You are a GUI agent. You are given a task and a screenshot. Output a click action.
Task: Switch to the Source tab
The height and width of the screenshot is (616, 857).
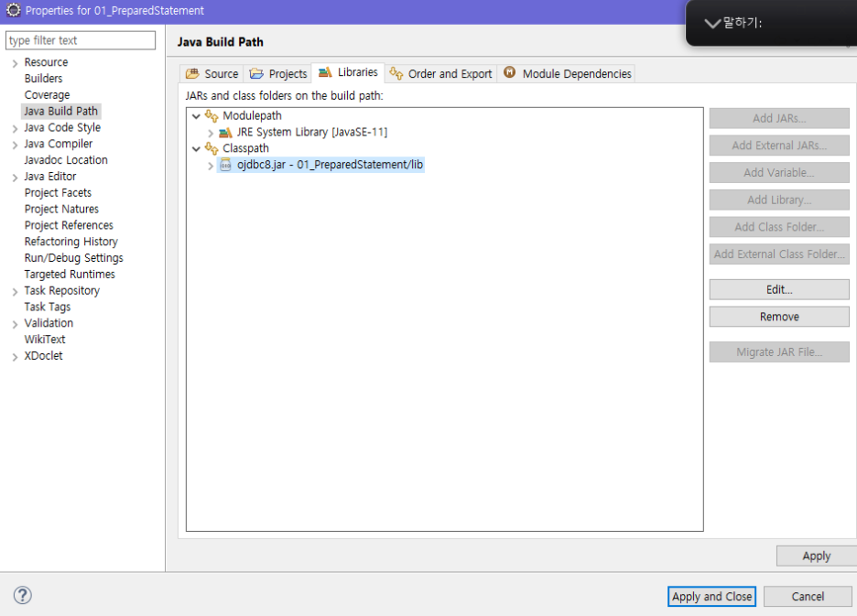(x=212, y=74)
